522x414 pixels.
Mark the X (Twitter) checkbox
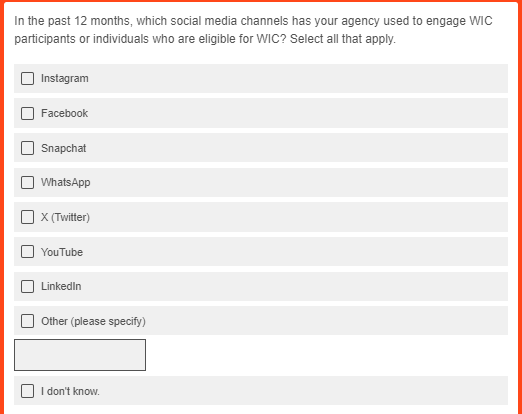(27, 217)
